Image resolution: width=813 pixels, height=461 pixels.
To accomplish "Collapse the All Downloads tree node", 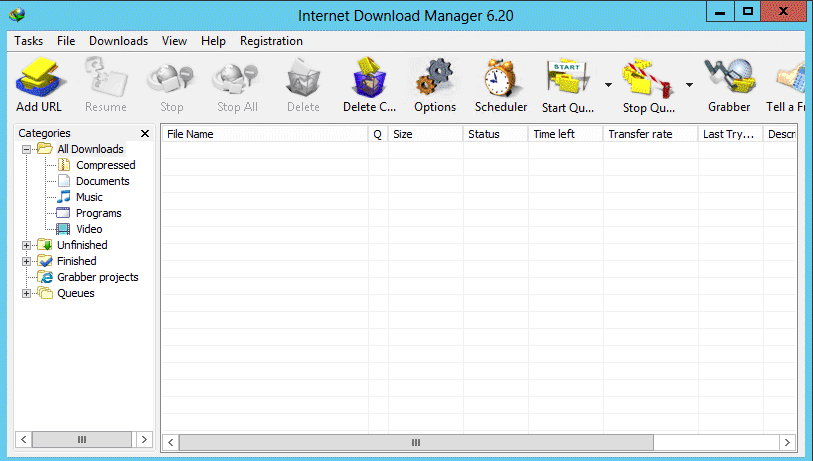I will tap(27, 149).
